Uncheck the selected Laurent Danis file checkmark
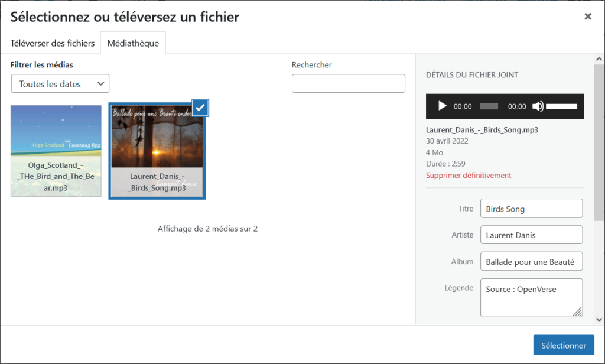The height and width of the screenshot is (364, 605). pos(200,108)
